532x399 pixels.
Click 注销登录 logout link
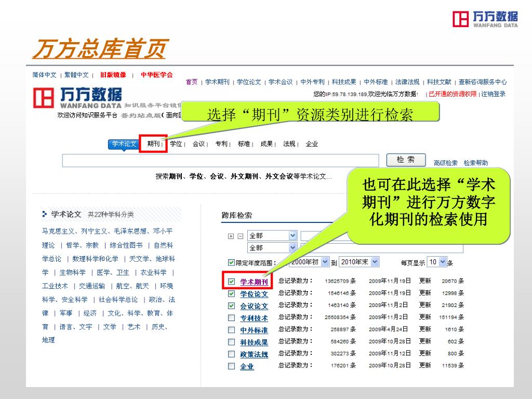494,94
